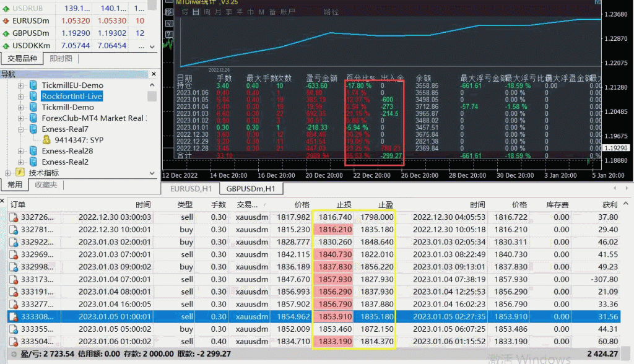
Task: Expand the TickmillEU-Demo tree node
Action: click(x=21, y=85)
